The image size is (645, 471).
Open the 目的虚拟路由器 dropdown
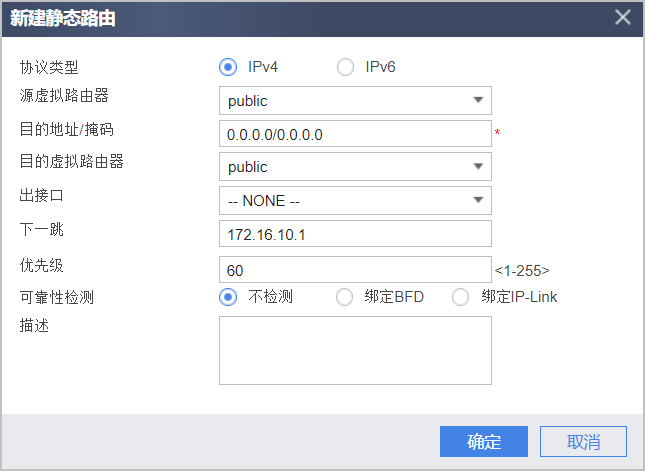[355, 167]
